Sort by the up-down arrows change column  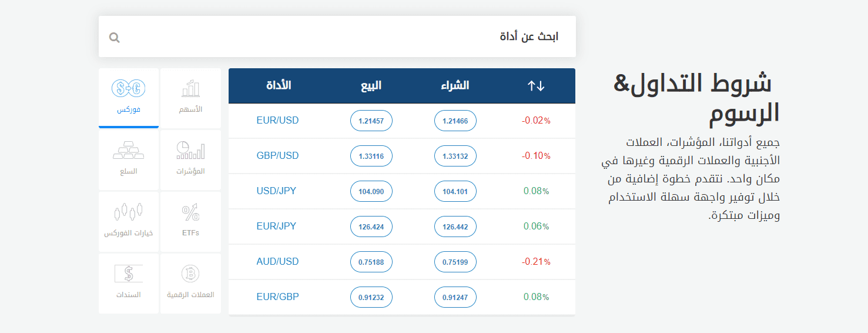click(x=536, y=86)
